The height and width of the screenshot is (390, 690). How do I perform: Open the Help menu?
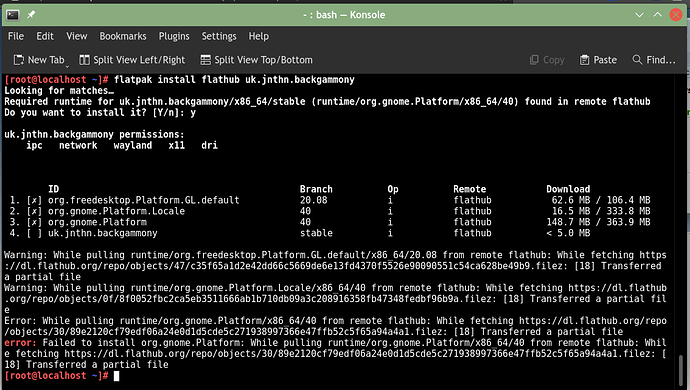(258, 36)
